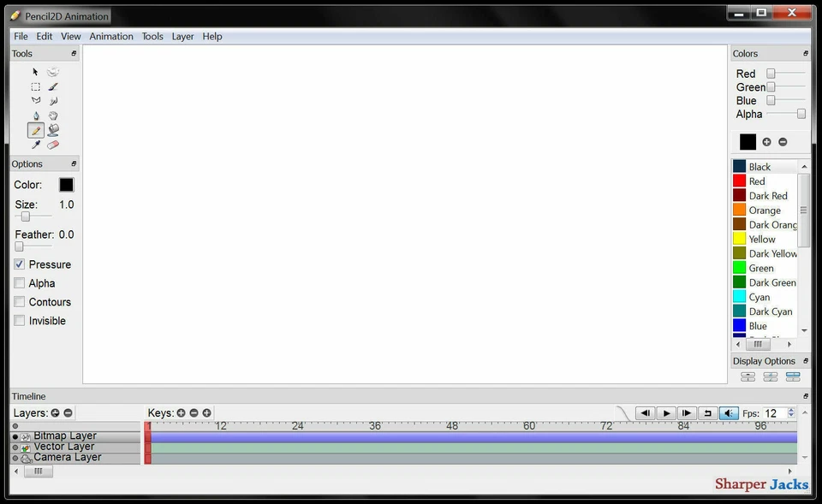Open the Animation menu
The height and width of the screenshot is (504, 822).
[x=110, y=36]
